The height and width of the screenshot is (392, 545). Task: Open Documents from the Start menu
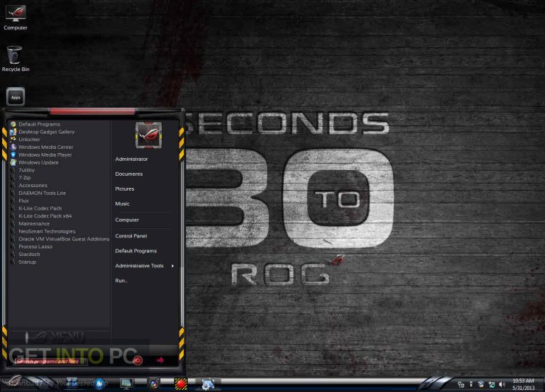coord(128,174)
